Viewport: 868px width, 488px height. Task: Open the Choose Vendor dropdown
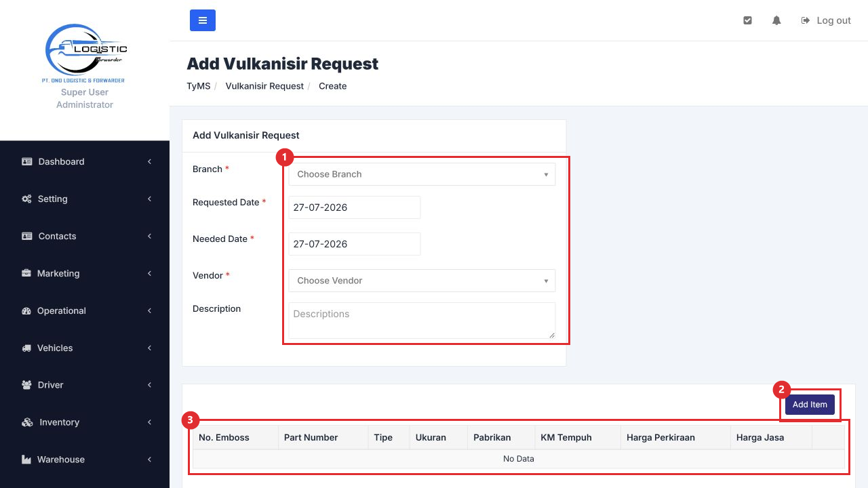[422, 281]
